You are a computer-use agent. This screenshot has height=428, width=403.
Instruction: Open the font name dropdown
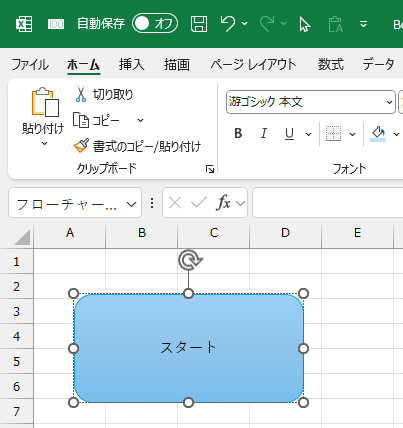(389, 102)
